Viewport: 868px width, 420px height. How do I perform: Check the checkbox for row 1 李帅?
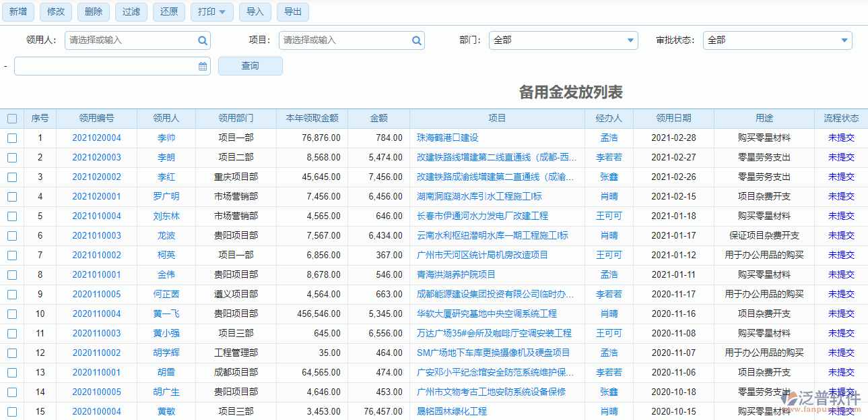pos(11,138)
